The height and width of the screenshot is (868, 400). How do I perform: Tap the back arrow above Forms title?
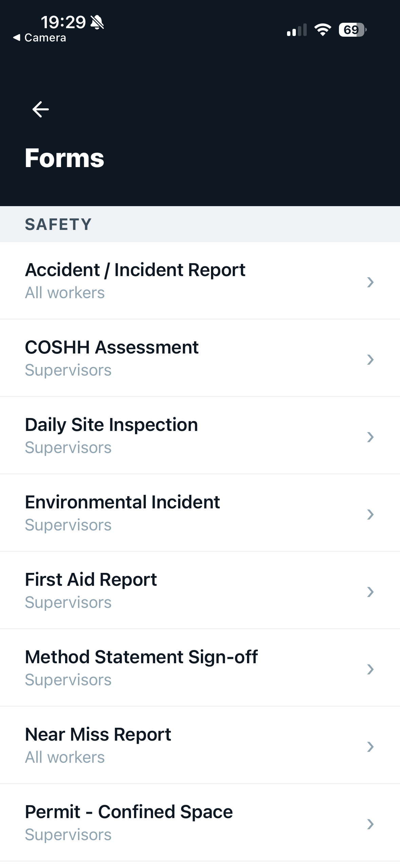[40, 109]
